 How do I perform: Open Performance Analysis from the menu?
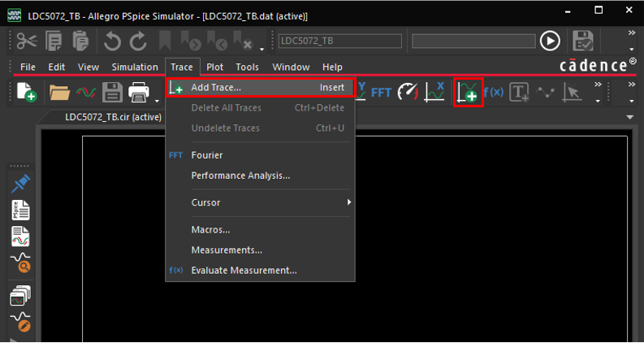(x=240, y=175)
